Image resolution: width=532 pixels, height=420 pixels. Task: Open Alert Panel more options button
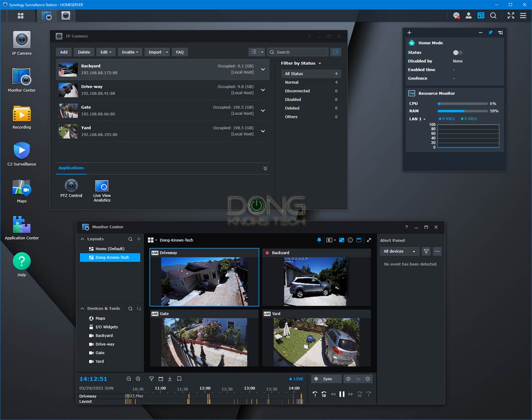point(437,251)
